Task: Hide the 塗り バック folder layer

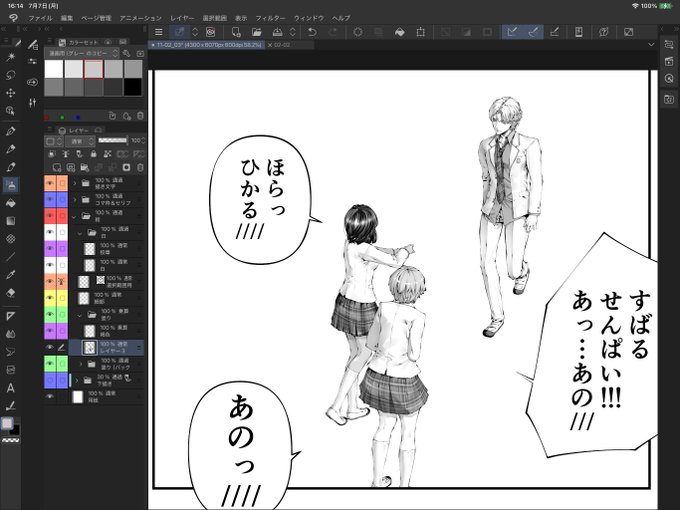Action: pyautogui.click(x=50, y=364)
